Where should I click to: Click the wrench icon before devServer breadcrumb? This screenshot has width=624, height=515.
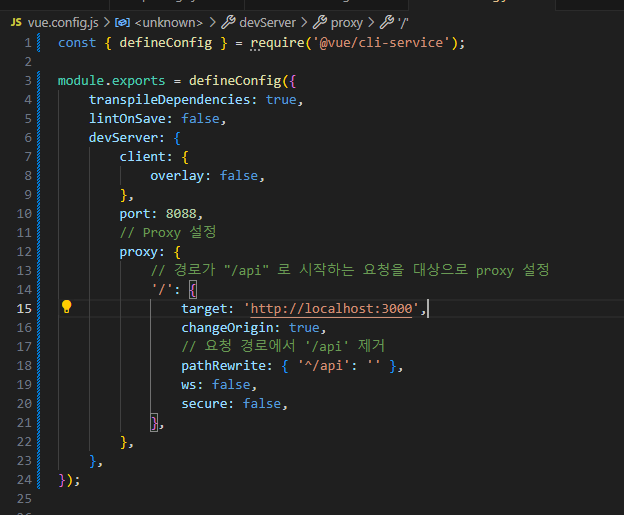[228, 22]
